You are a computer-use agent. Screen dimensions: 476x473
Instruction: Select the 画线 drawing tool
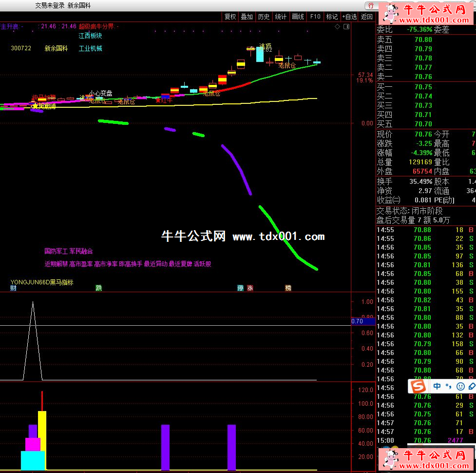(298, 17)
